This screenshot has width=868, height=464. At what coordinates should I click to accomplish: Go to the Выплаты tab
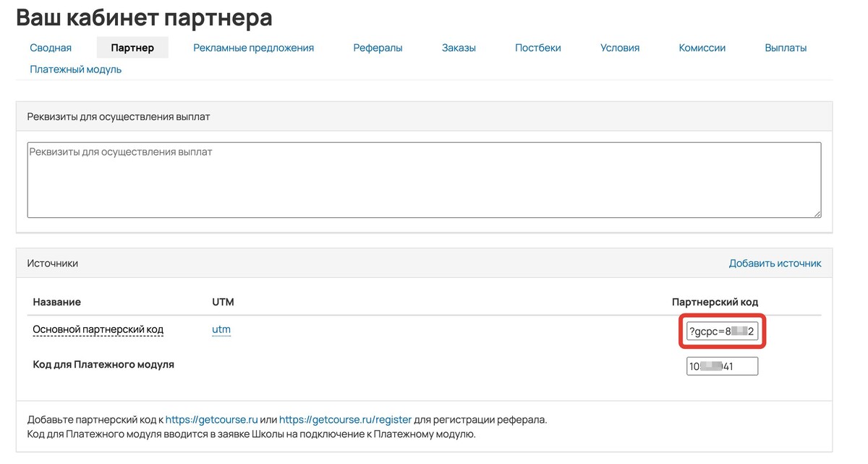coord(786,48)
